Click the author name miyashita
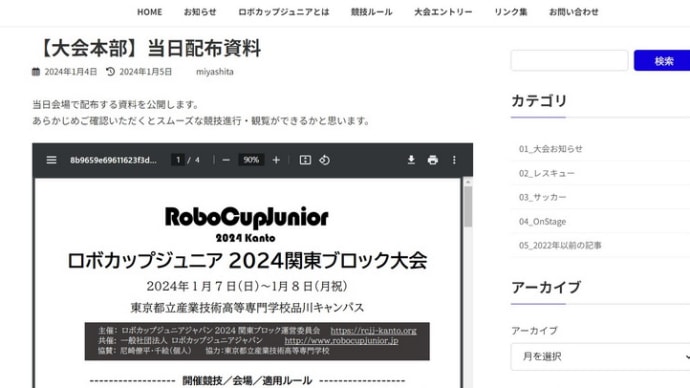 point(215,72)
